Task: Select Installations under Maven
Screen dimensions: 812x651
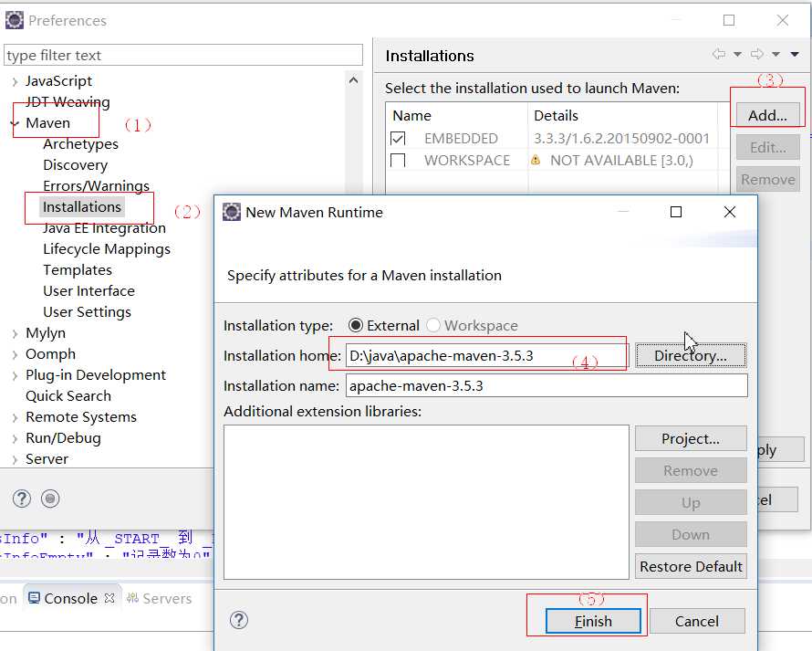Action: tap(82, 207)
